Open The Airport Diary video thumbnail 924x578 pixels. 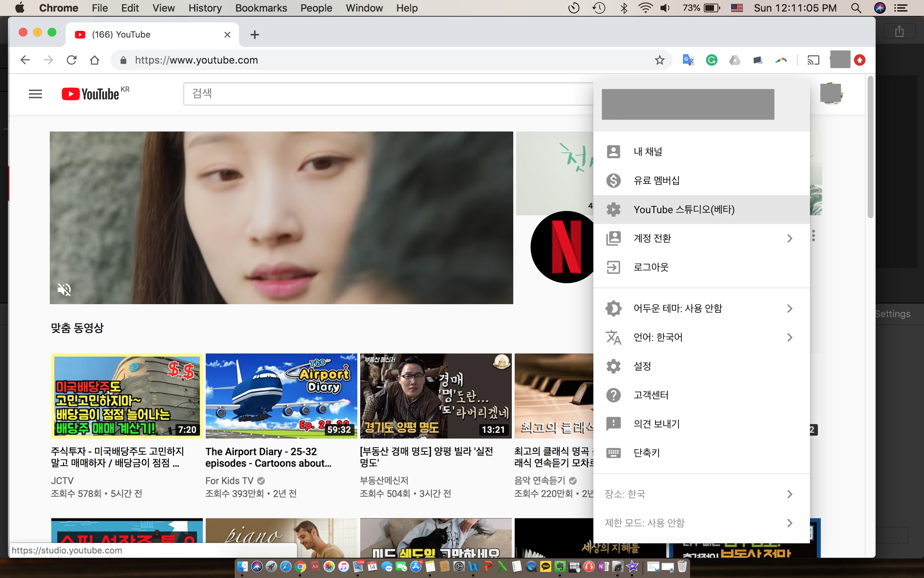(282, 396)
